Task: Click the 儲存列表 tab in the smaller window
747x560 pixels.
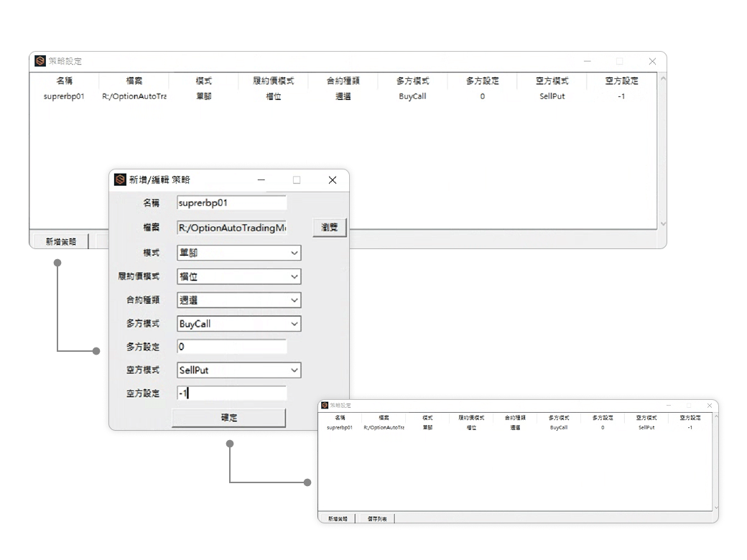Action: coord(376,518)
